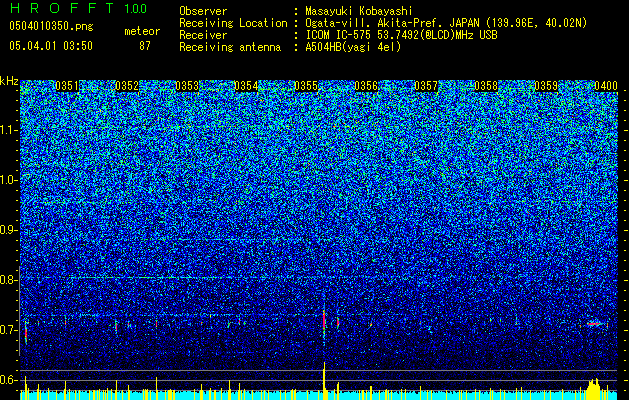Click the 0.9 kHz axis label
This screenshot has height=400, width=629.
[8, 230]
